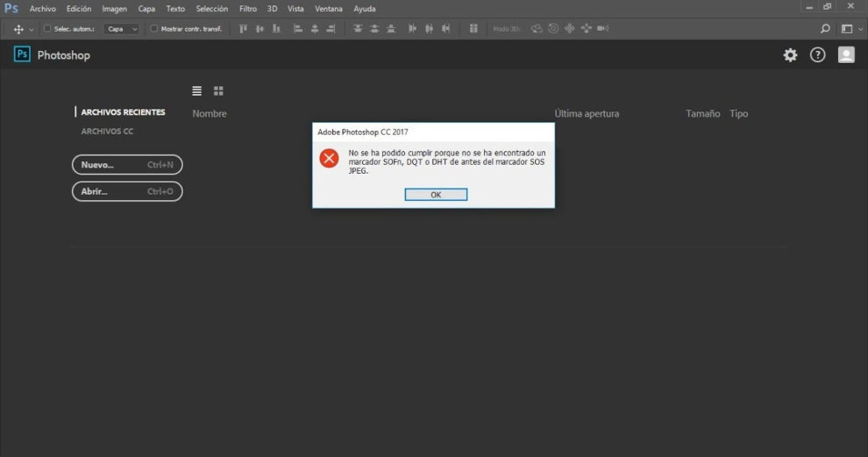
Task: Open the help question mark icon
Action: click(x=818, y=55)
